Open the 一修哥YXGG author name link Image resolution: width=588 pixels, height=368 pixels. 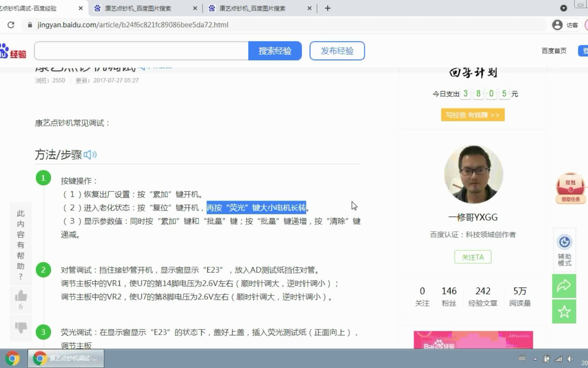coord(473,217)
